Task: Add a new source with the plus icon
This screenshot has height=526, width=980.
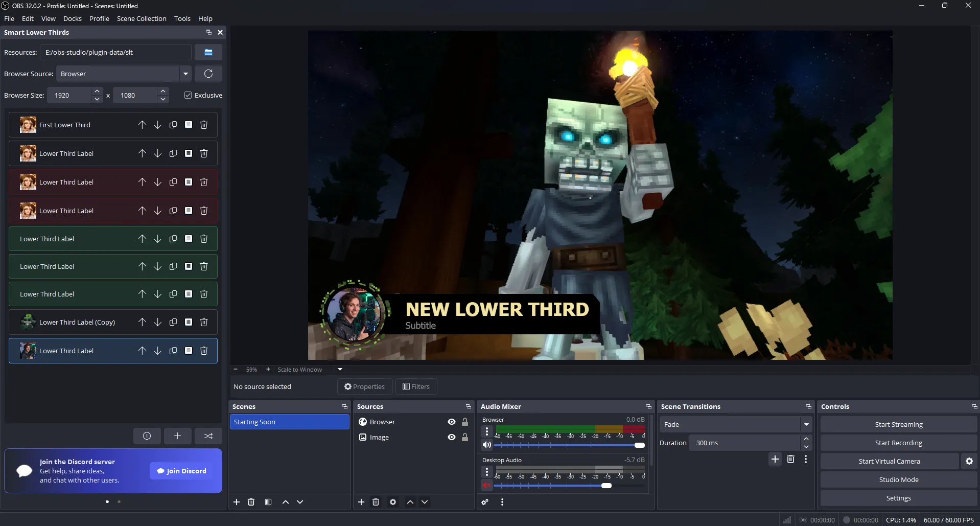Action: click(361, 502)
